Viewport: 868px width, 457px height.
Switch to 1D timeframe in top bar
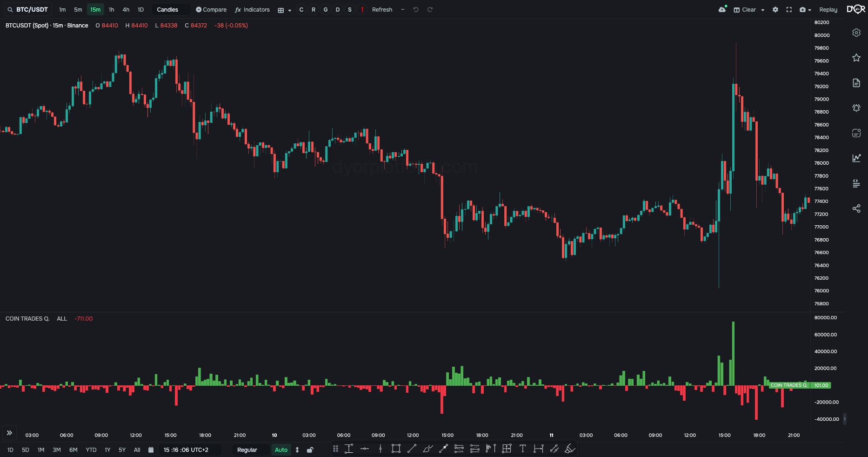(141, 10)
